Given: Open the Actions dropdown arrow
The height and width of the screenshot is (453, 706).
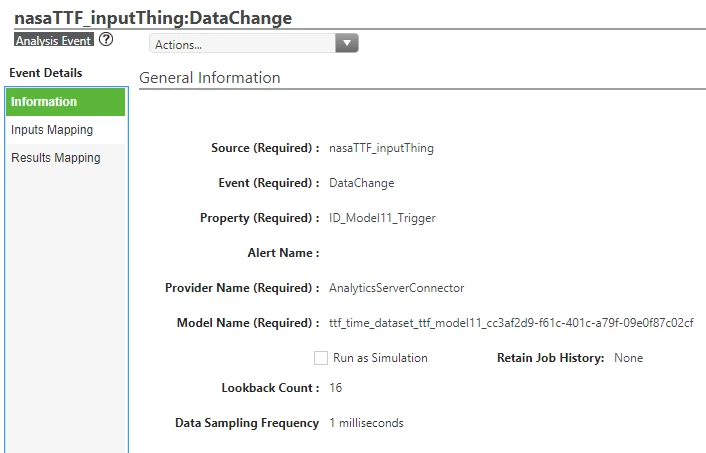Looking at the screenshot, I should tap(347, 44).
